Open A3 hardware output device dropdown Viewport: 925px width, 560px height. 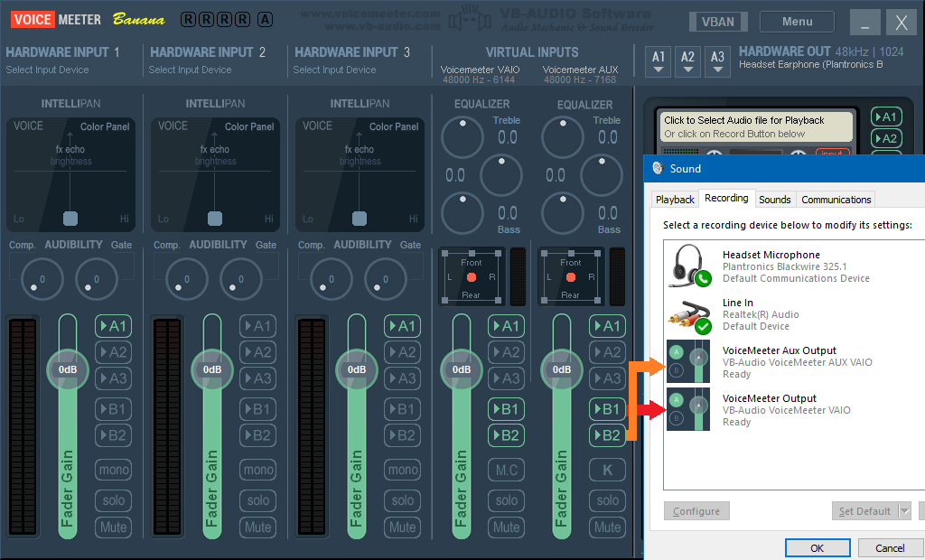(x=717, y=61)
